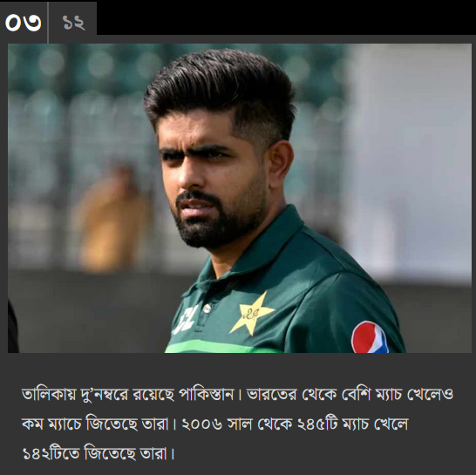Click the Pepsi logo on the sleeve

pyautogui.click(x=370, y=337)
